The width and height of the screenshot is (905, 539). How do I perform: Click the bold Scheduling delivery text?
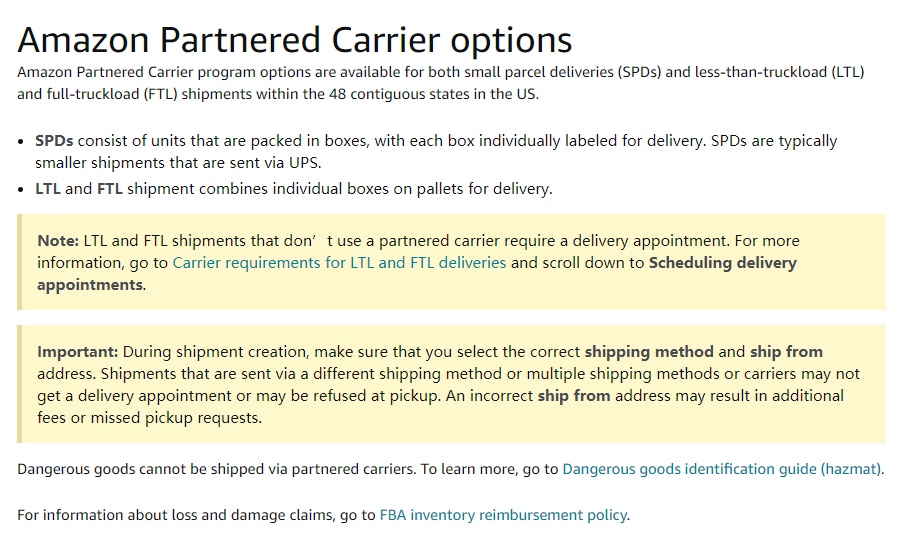click(723, 263)
